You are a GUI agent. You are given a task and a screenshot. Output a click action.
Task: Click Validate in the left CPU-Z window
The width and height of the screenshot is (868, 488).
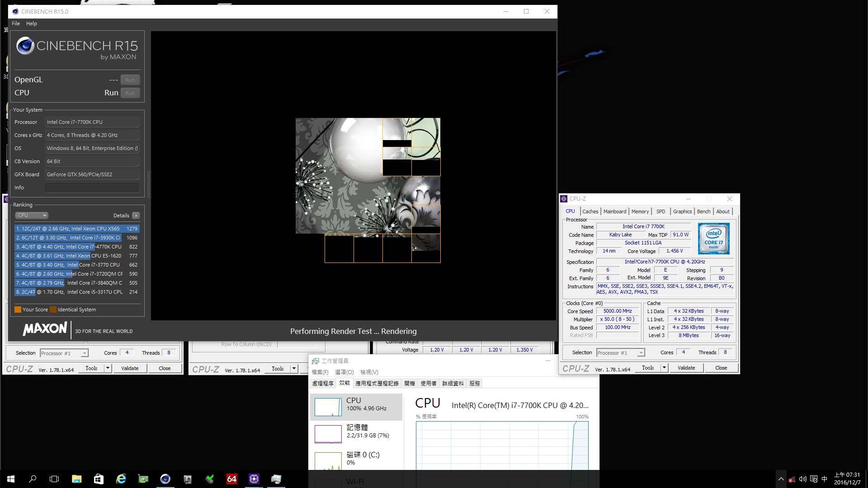point(130,368)
